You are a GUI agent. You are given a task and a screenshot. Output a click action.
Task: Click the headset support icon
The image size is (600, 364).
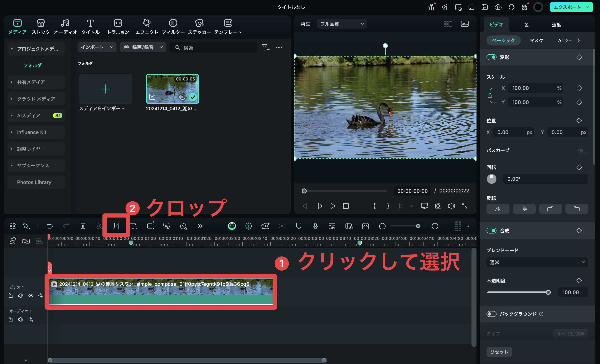512,7
